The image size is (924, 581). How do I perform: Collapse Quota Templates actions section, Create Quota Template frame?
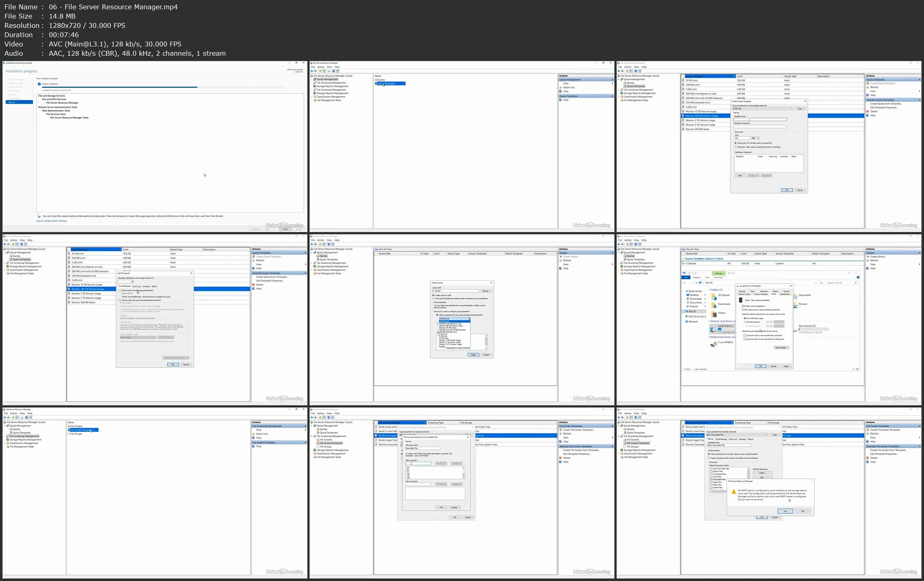tap(920, 80)
